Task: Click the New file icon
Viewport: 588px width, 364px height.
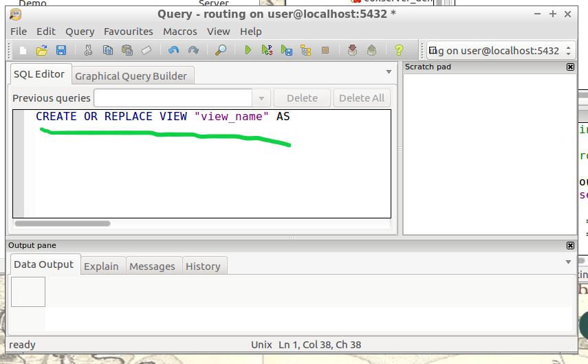Action: click(x=23, y=50)
